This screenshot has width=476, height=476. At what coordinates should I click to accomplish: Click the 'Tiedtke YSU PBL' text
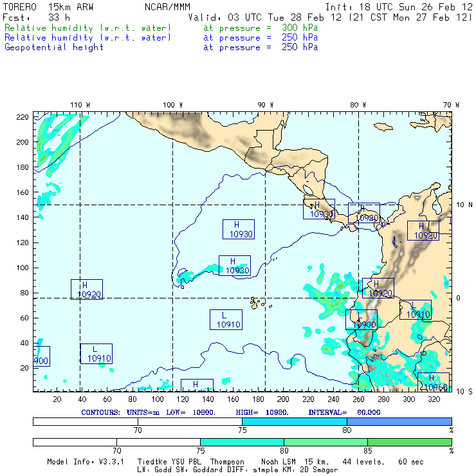pos(169,462)
